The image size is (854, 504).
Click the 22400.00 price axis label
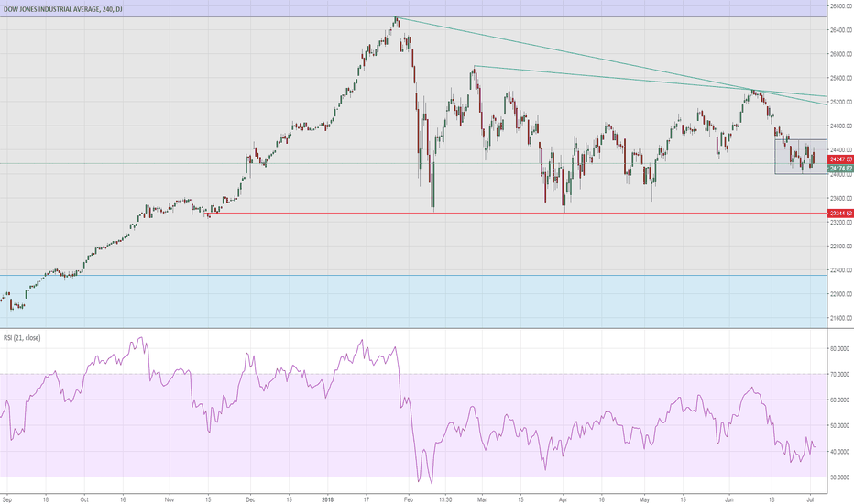pyautogui.click(x=840, y=270)
